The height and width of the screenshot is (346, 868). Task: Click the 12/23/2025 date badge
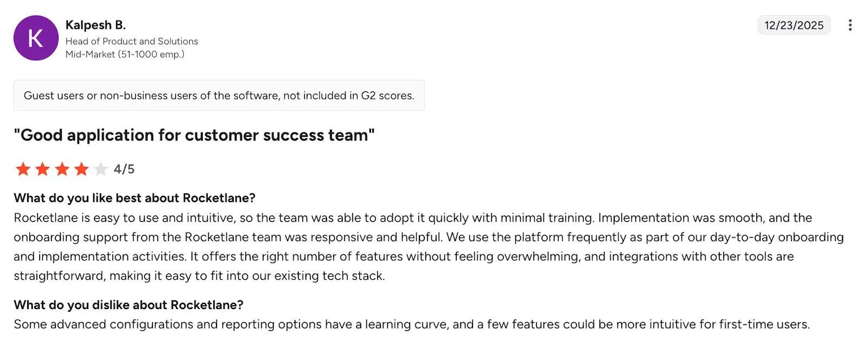794,25
